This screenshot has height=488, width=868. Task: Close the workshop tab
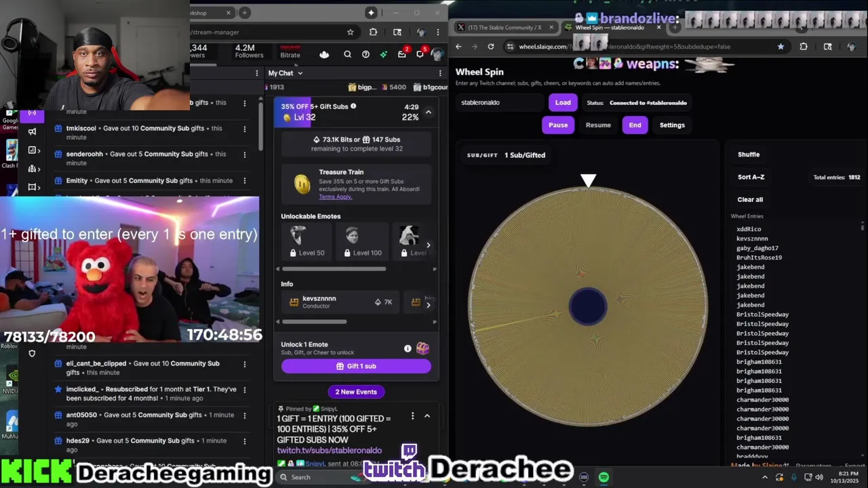(229, 12)
